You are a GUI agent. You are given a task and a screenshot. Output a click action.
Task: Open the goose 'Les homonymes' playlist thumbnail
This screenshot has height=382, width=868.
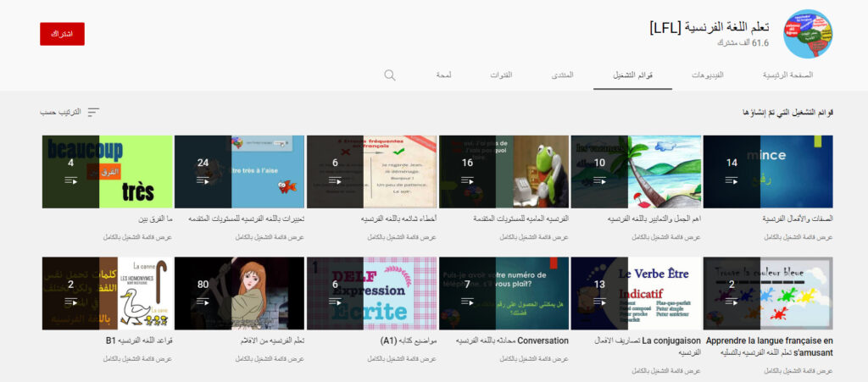pos(108,294)
